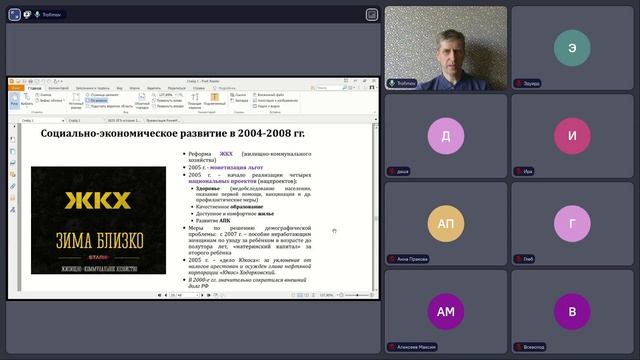Click the screen-share icon at the shared view's corner
Image resolution: width=640 pixels, height=360 pixels.
point(371,15)
